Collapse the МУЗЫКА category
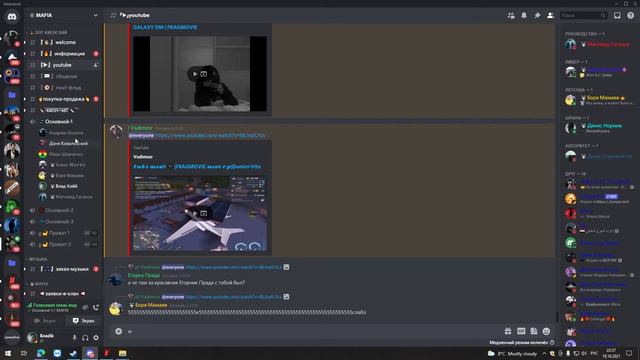The width and height of the screenshot is (640, 360). [38, 259]
